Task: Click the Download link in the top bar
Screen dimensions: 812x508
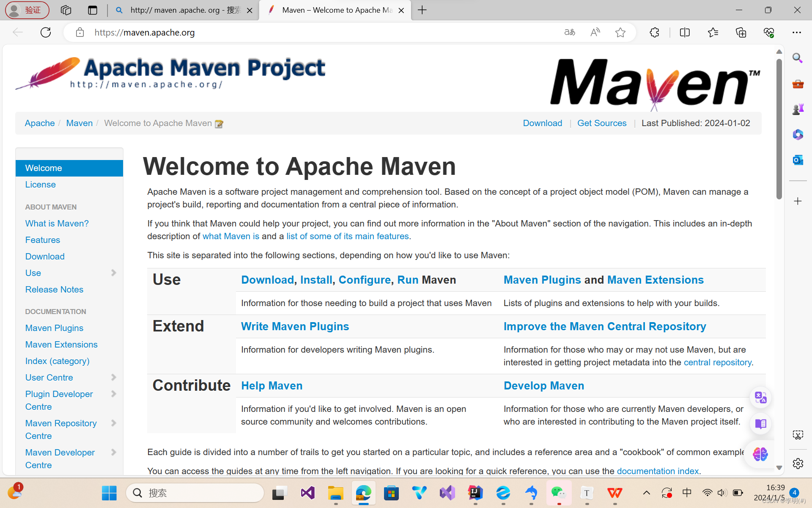Action: 543,123
